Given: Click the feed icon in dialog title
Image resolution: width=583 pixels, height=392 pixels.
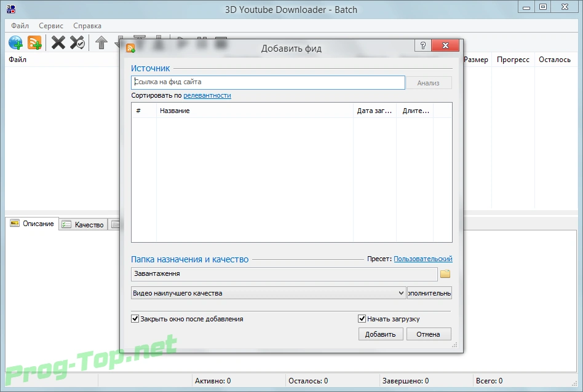Looking at the screenshot, I should [130, 48].
